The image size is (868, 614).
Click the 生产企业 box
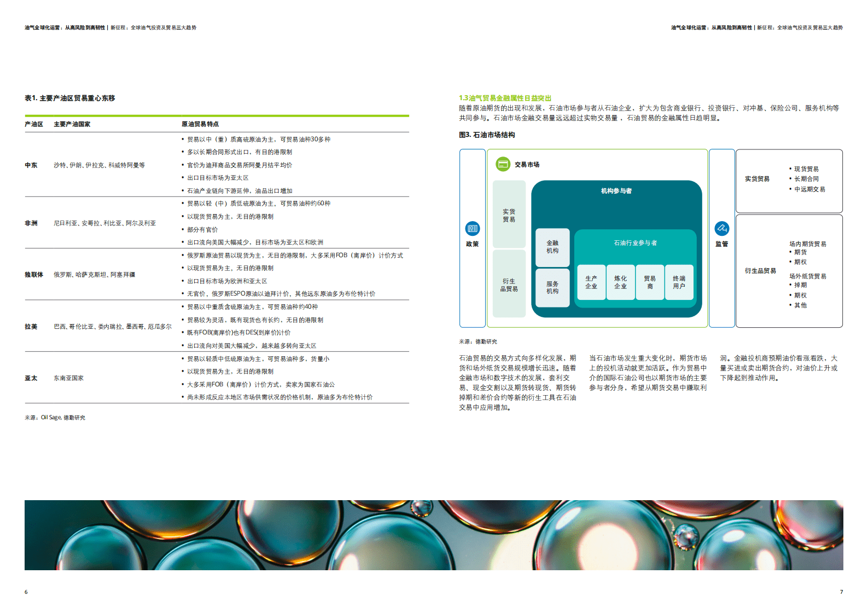(591, 282)
